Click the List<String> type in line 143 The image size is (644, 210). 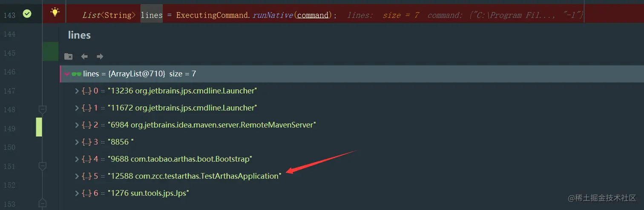(109, 15)
